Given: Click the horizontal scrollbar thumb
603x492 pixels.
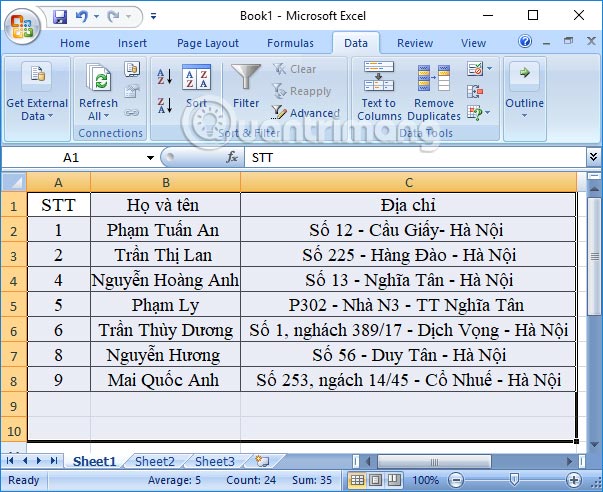Looking at the screenshot, I should click(x=434, y=461).
